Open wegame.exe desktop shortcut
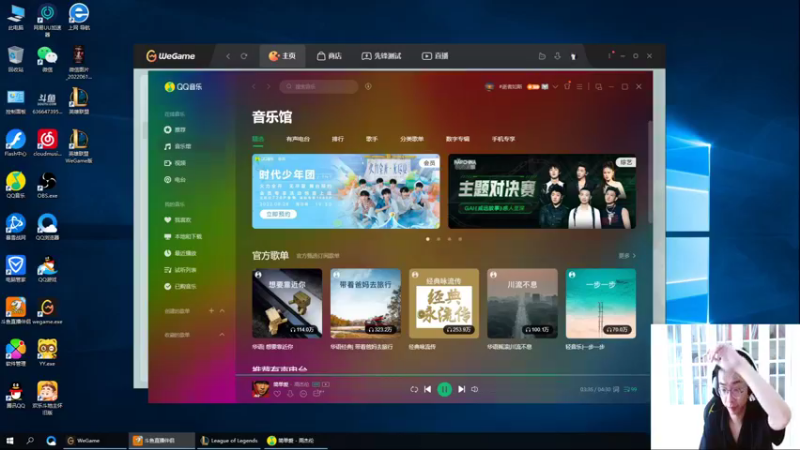800x450 pixels. (x=47, y=312)
